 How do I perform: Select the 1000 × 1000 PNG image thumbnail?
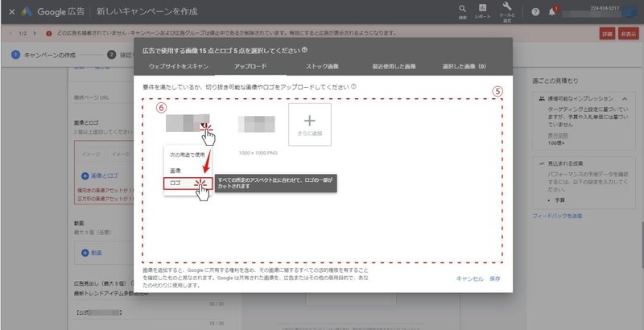click(257, 124)
